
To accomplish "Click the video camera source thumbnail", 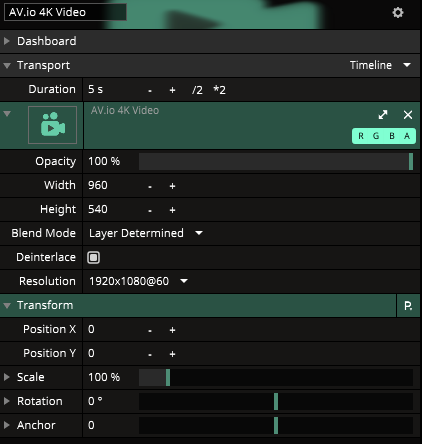I will click(x=52, y=125).
